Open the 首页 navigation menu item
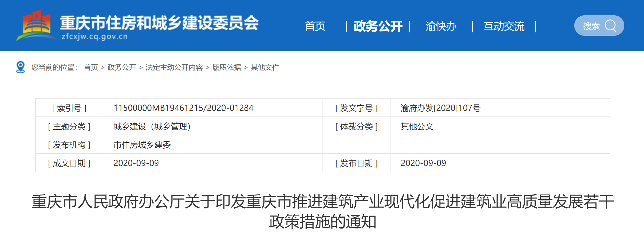 pos(315,26)
